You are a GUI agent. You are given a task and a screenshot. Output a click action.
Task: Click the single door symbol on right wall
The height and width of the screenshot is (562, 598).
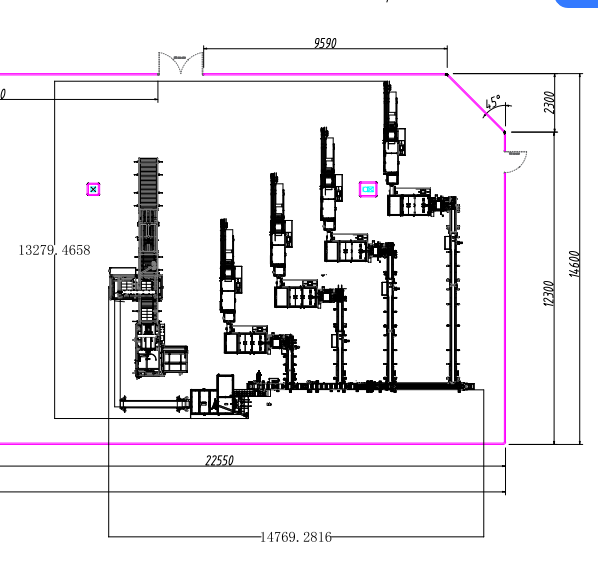[x=515, y=162]
